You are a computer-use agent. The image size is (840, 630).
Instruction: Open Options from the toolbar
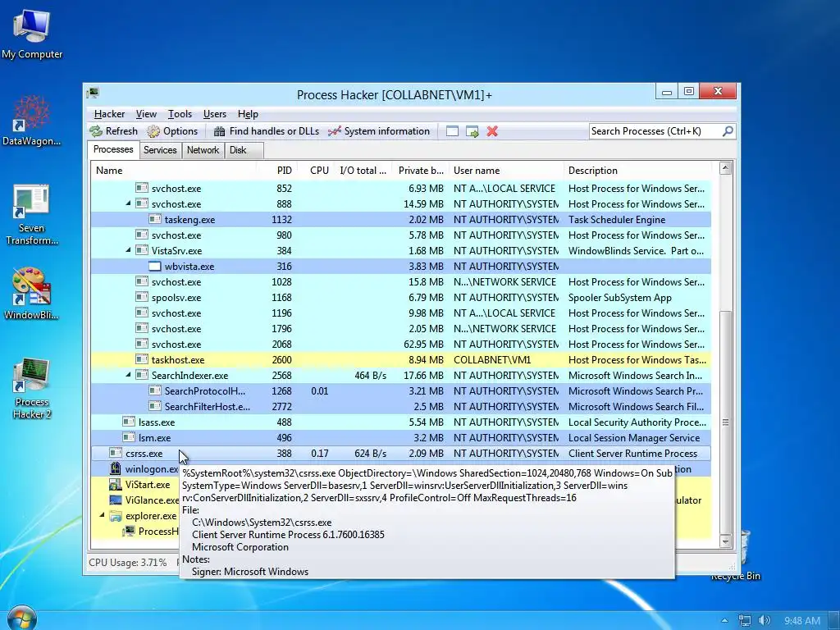172,131
